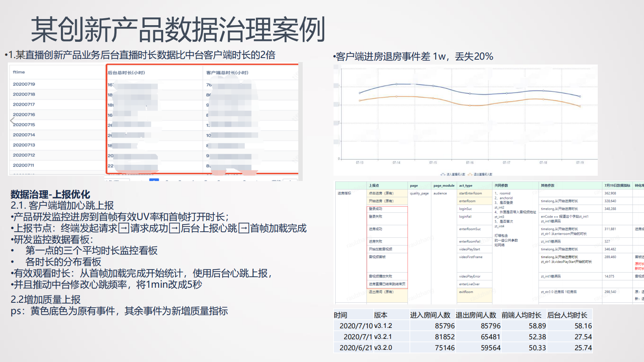Click the 退出房间（原有）cell
This screenshot has height=362, width=644.
pos(381,292)
